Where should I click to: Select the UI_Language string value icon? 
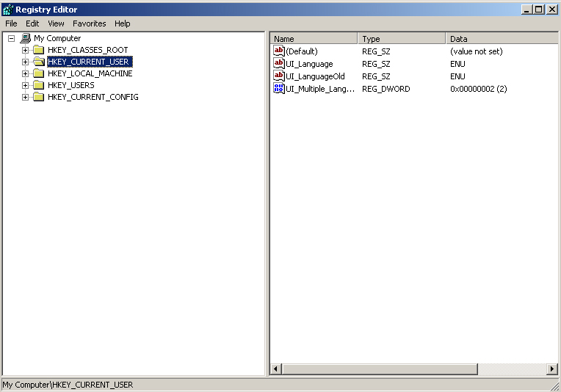[279, 64]
